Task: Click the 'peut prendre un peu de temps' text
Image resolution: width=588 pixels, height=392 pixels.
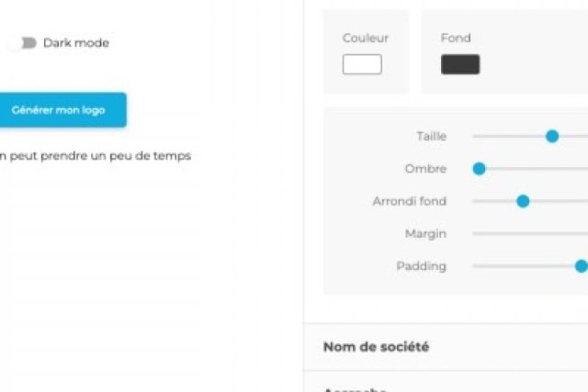Action: pos(96,156)
